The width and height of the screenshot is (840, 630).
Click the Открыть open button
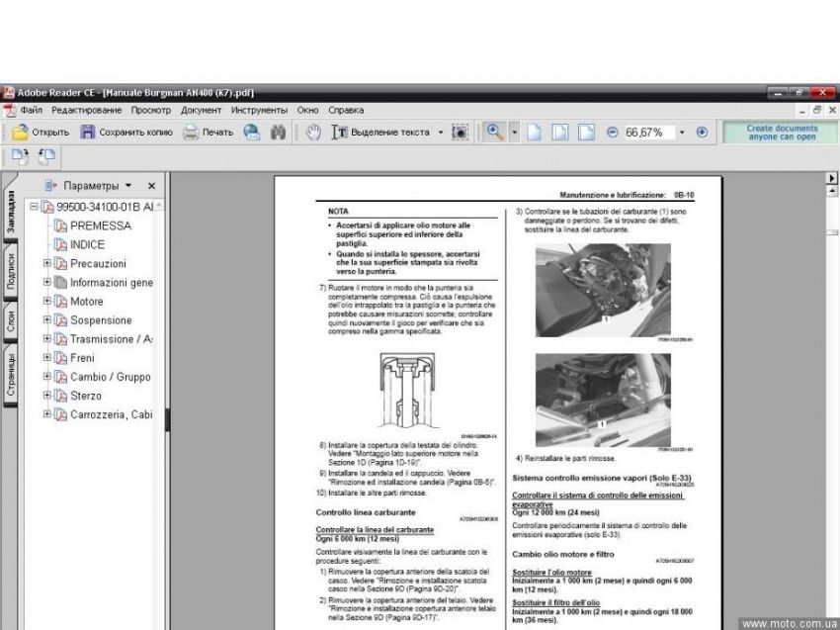41,132
